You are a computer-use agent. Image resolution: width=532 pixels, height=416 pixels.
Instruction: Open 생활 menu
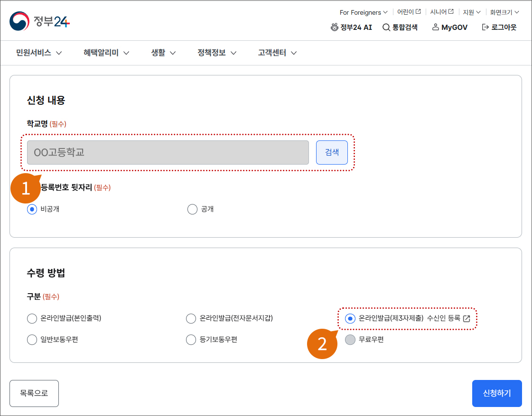point(163,53)
